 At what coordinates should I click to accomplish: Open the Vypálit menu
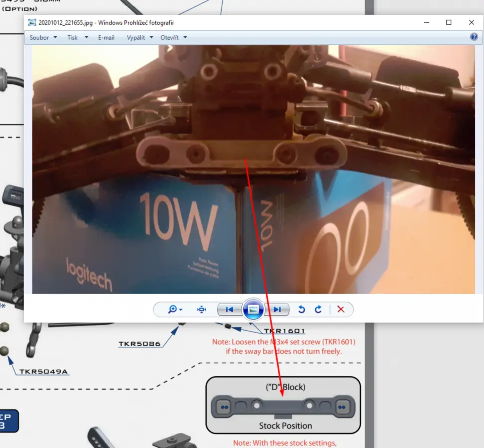tap(136, 38)
